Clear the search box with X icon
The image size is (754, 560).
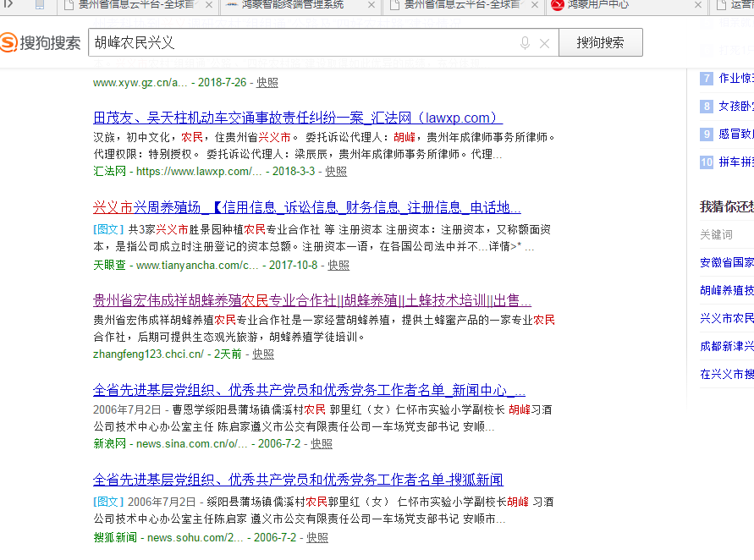tap(544, 43)
